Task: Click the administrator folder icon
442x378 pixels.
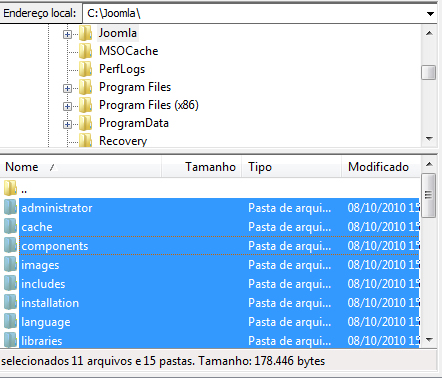Action: (x=10, y=207)
